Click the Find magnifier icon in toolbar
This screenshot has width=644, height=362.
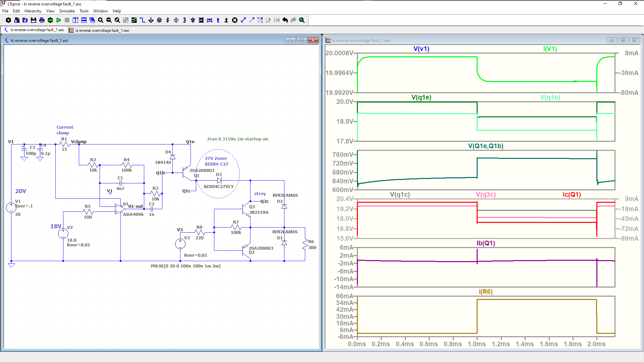[x=302, y=20]
